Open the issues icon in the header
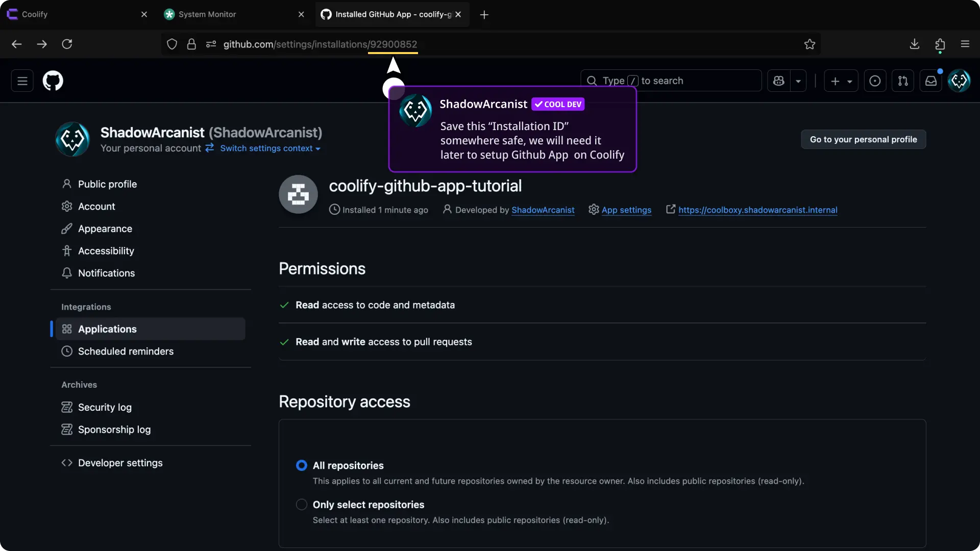Screen dimensions: 980x551 pos(874,81)
